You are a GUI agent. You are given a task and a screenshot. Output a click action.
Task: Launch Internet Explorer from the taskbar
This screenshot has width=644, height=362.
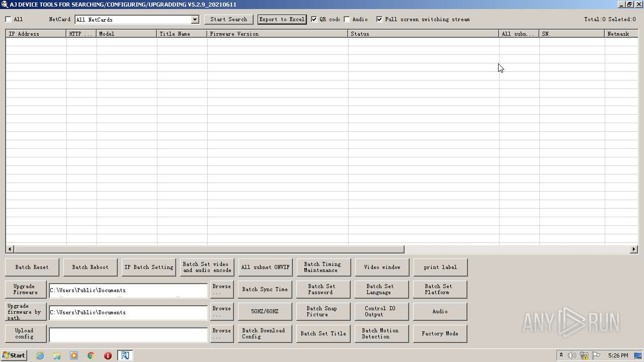click(x=40, y=355)
